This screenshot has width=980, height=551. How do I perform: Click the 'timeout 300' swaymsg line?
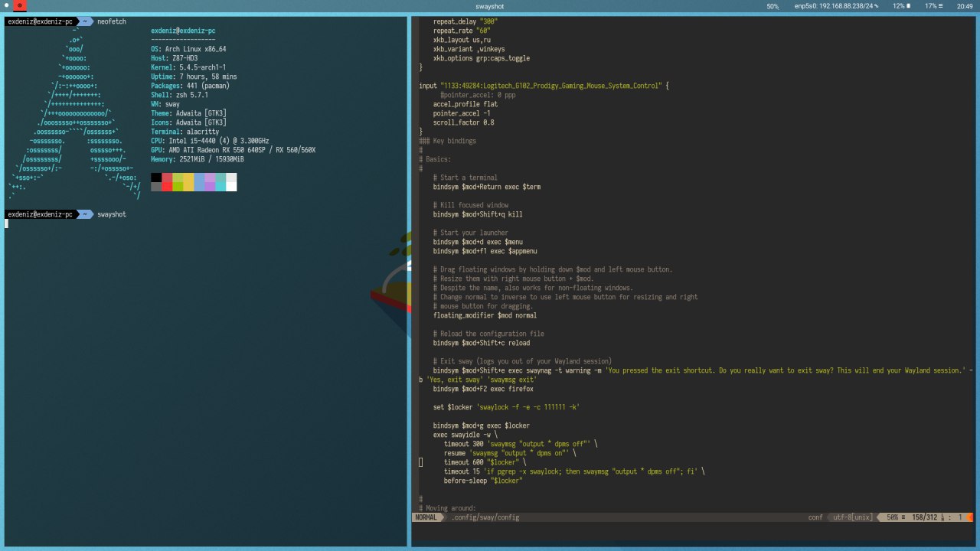pyautogui.click(x=521, y=444)
